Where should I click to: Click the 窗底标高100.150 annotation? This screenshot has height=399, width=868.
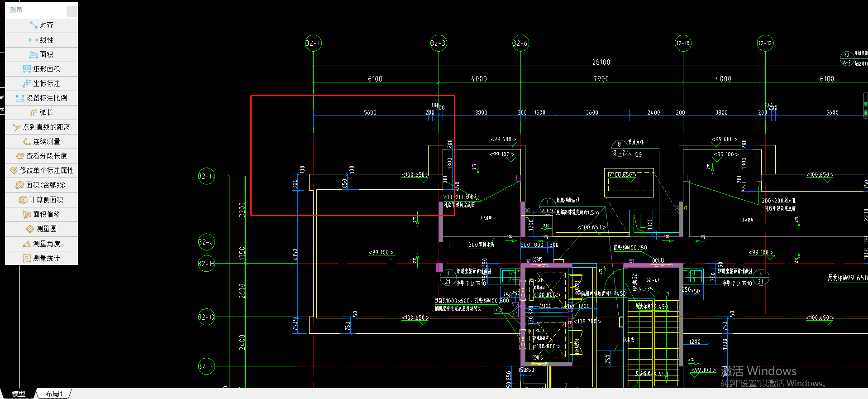pos(630,248)
